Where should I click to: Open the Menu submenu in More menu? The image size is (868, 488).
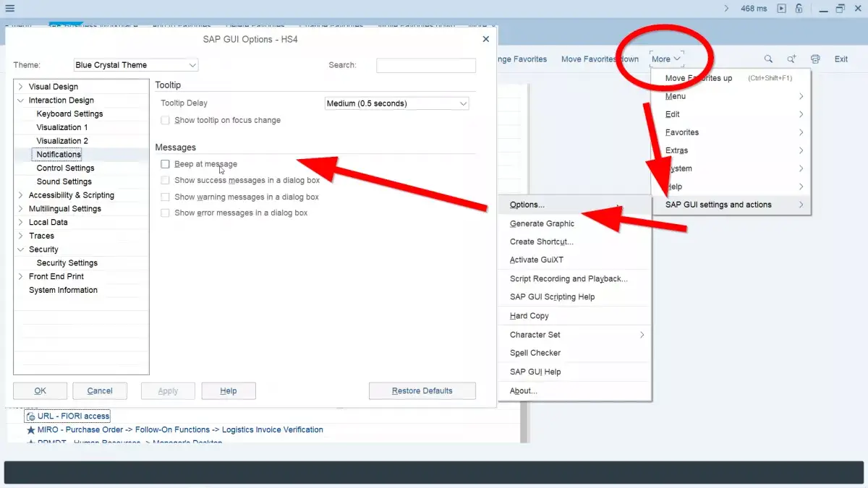[x=731, y=96]
